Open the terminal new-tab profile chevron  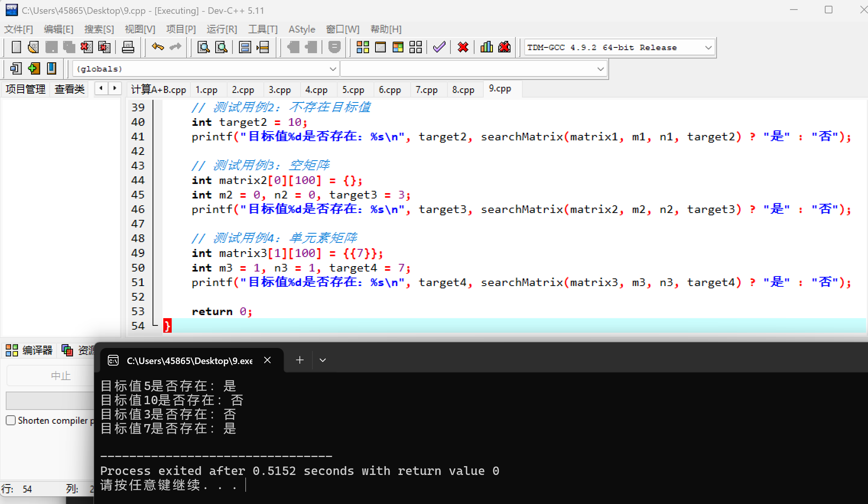pyautogui.click(x=322, y=360)
